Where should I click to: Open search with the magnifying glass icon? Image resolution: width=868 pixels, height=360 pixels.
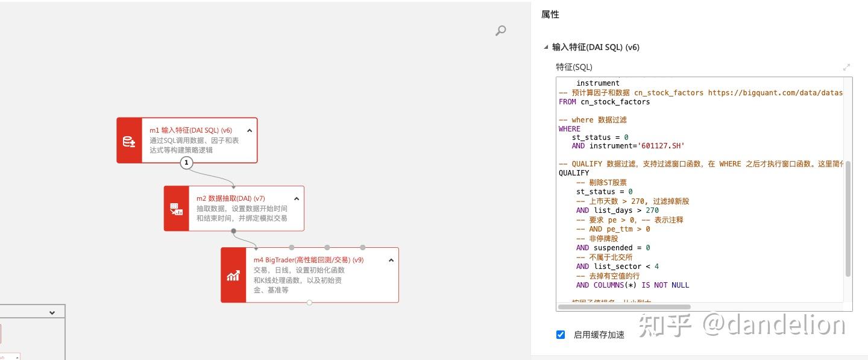[x=500, y=31]
